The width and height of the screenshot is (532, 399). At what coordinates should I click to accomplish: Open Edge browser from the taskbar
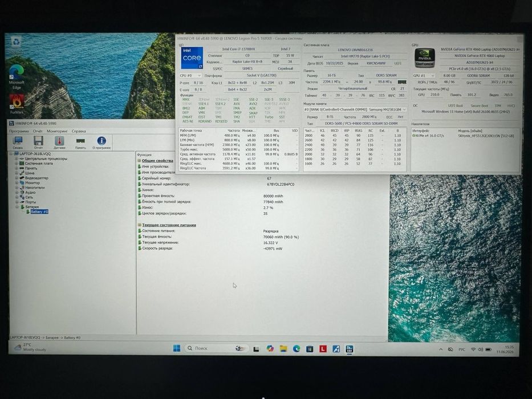297,348
